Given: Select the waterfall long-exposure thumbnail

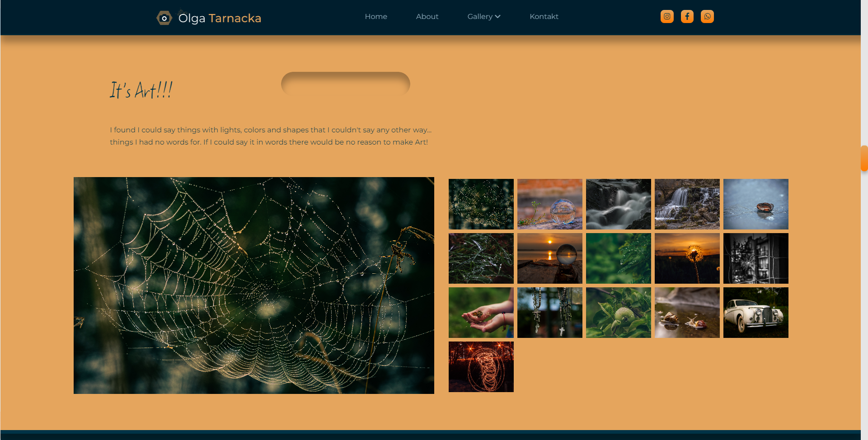Looking at the screenshot, I should tap(618, 204).
